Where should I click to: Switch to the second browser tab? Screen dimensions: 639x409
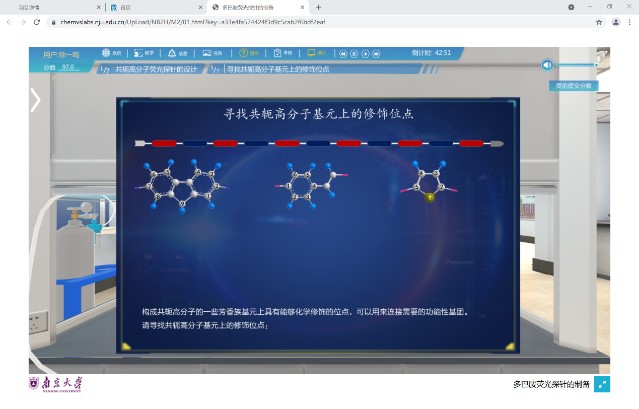click(150, 7)
